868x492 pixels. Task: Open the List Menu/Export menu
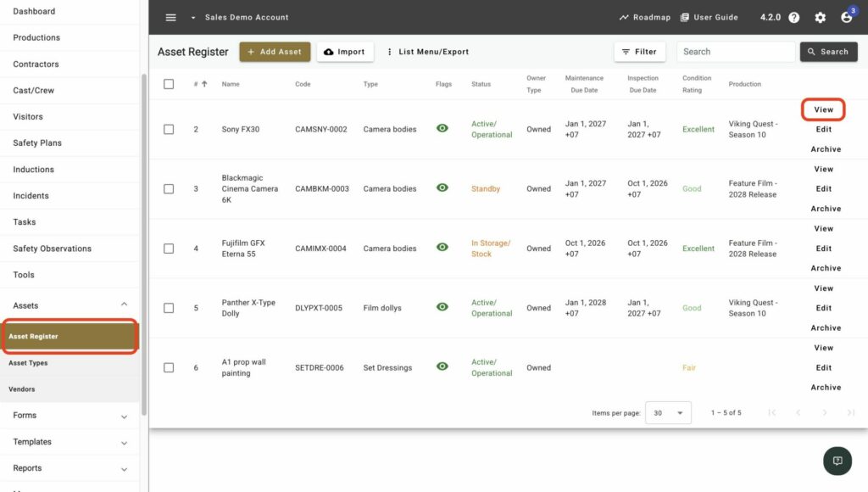click(428, 52)
